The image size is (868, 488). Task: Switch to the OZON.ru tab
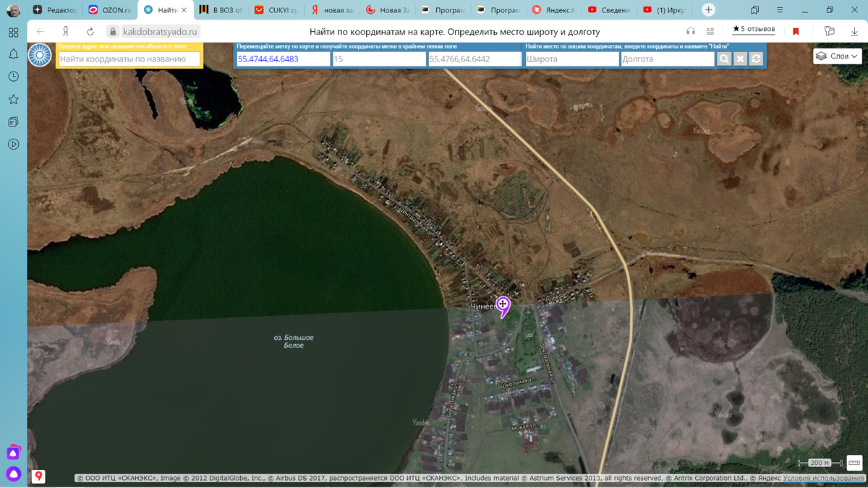(109, 10)
